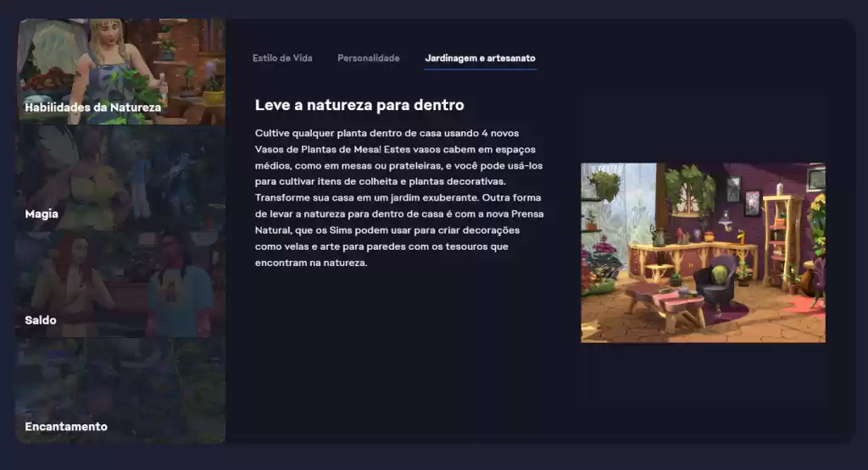
Task: Select the Jardinagem e artesanato tab
Action: click(x=480, y=58)
